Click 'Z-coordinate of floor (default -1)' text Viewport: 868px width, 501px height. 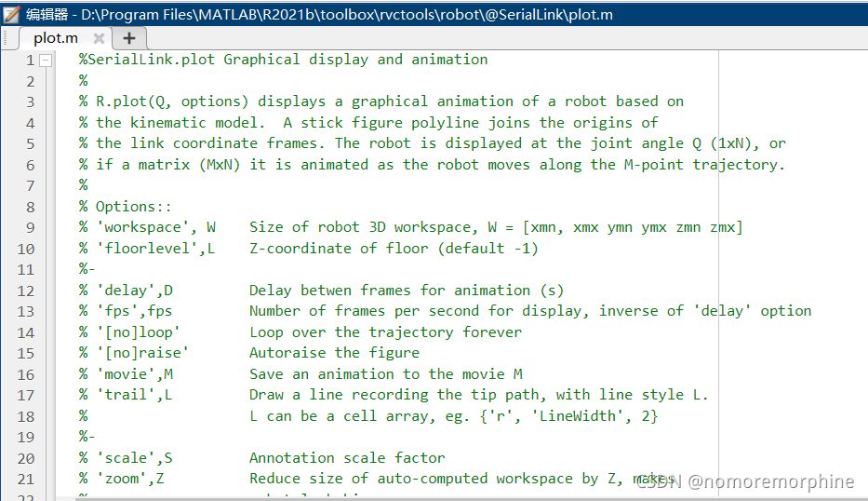394,249
